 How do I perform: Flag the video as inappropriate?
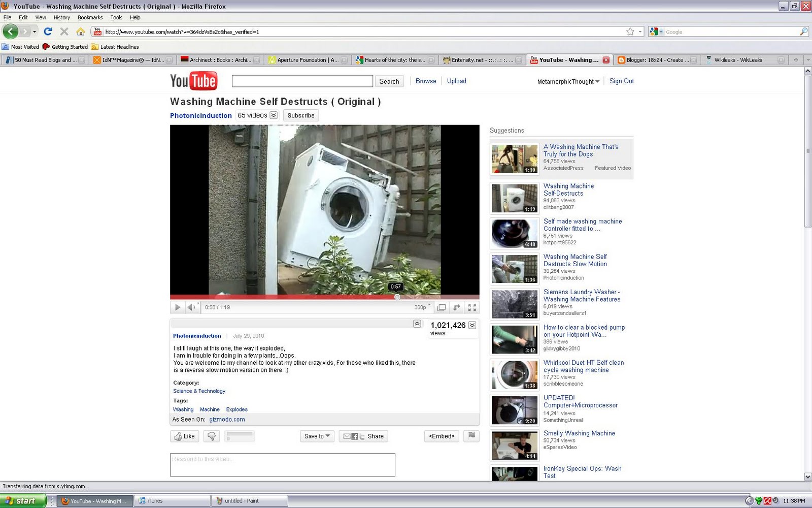471,436
